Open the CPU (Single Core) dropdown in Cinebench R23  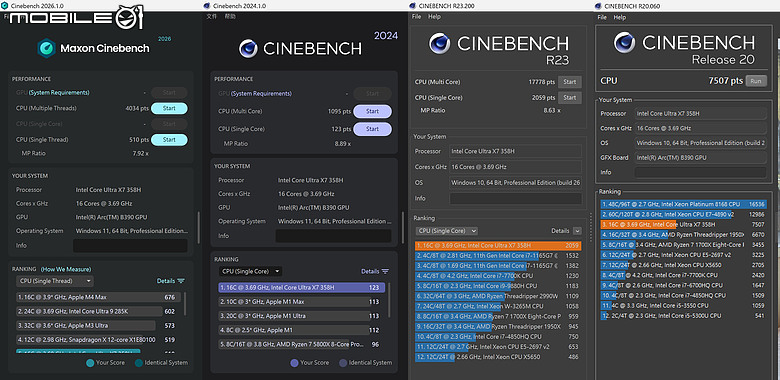tap(447, 231)
